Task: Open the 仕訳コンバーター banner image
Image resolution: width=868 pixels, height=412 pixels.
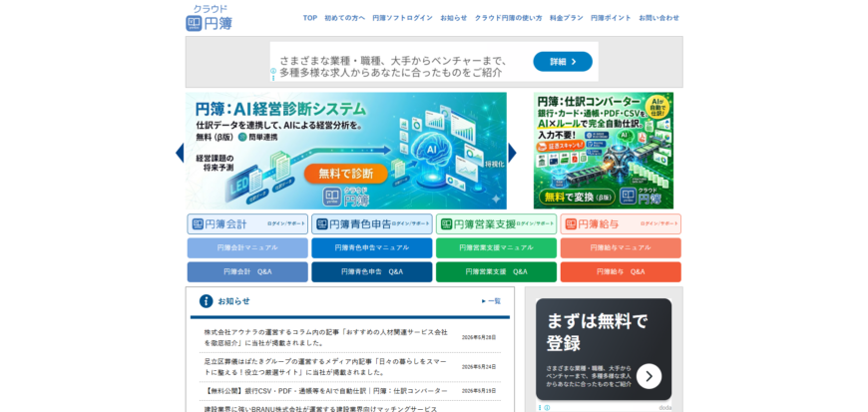Action: 604,151
